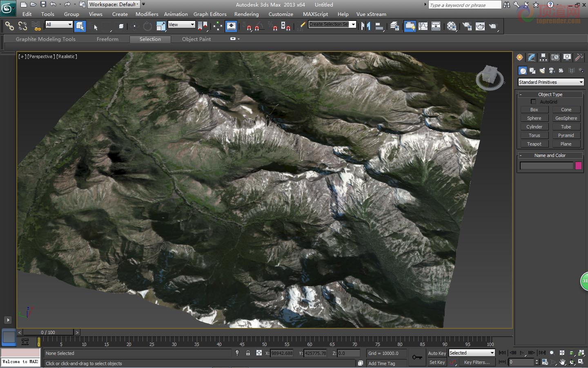This screenshot has width=588, height=368.
Task: Select the Select and Scale tool
Action: pyautogui.click(x=161, y=26)
